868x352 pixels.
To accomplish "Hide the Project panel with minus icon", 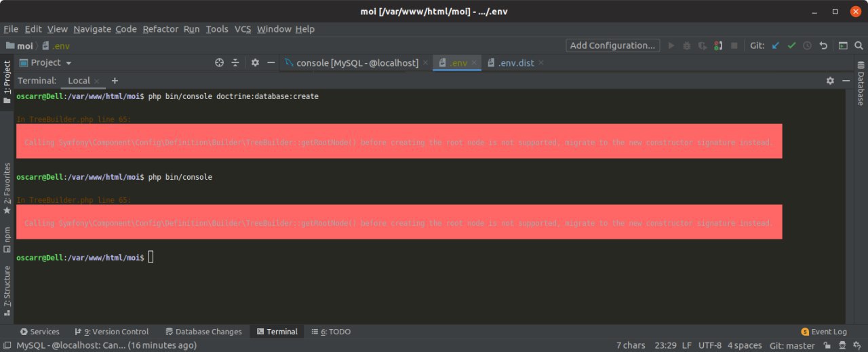I will pyautogui.click(x=271, y=62).
